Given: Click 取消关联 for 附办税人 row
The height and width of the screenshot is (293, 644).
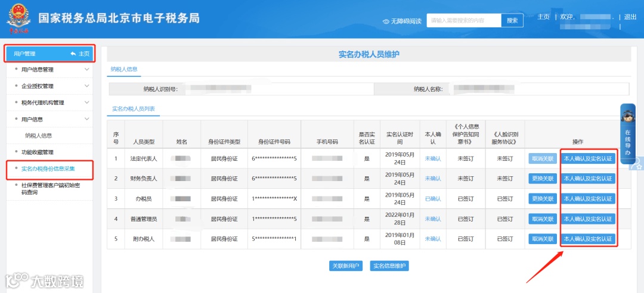Looking at the screenshot, I should 543,239.
